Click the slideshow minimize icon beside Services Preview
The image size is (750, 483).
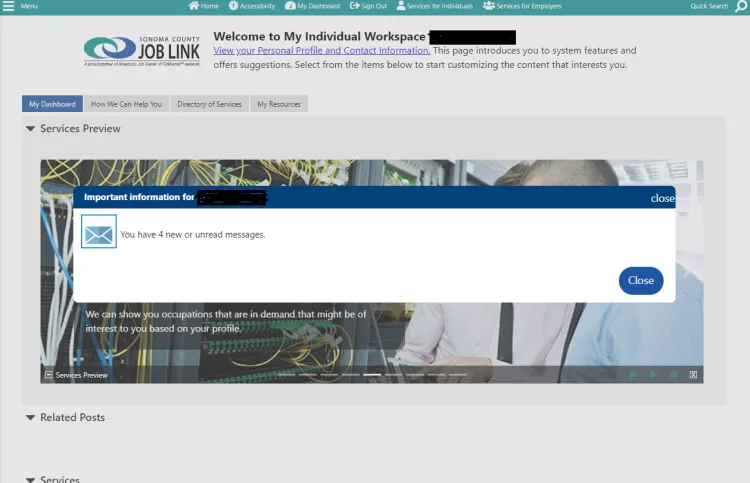coord(48,374)
